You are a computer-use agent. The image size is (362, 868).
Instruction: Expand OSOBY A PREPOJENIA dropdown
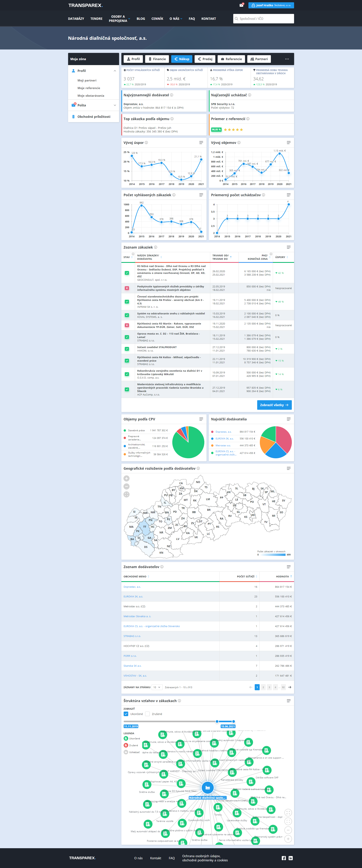[119, 18]
